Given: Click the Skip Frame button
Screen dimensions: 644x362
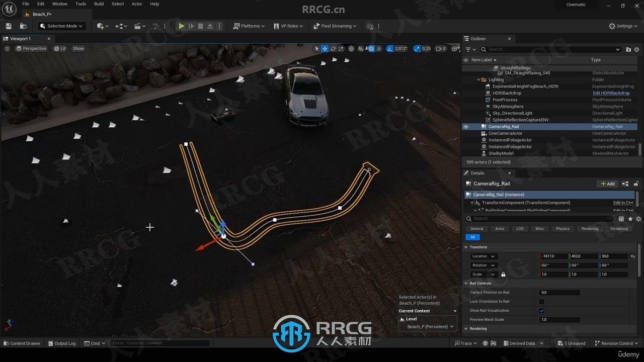Looking at the screenshot, I should tap(191, 26).
